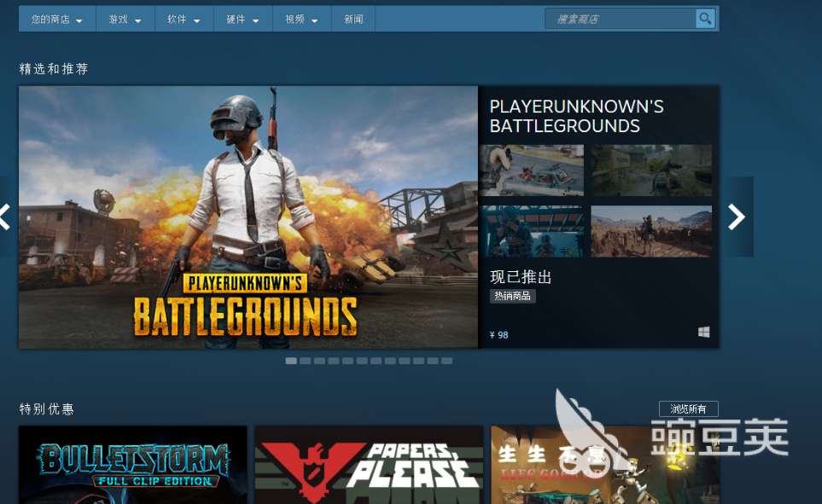
Task: Open the 视频 dropdown
Action: 301,20
